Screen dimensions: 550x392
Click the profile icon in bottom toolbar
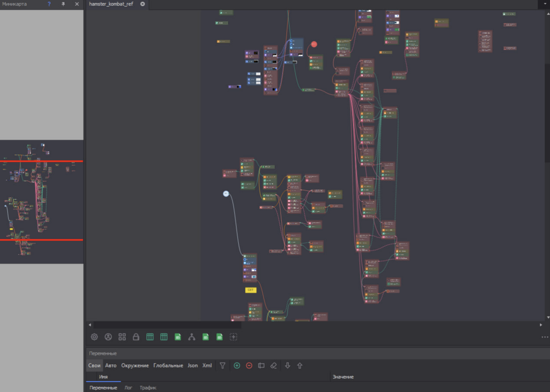[x=108, y=337]
